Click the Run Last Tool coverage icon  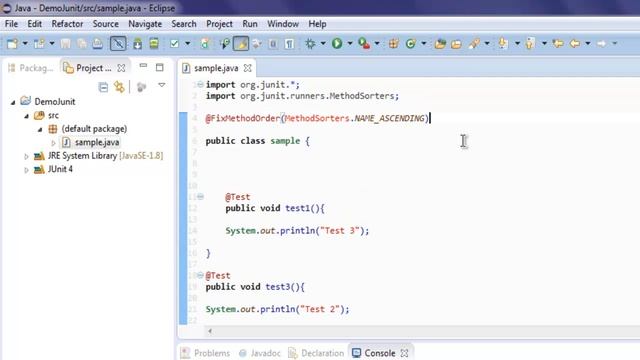click(x=364, y=43)
